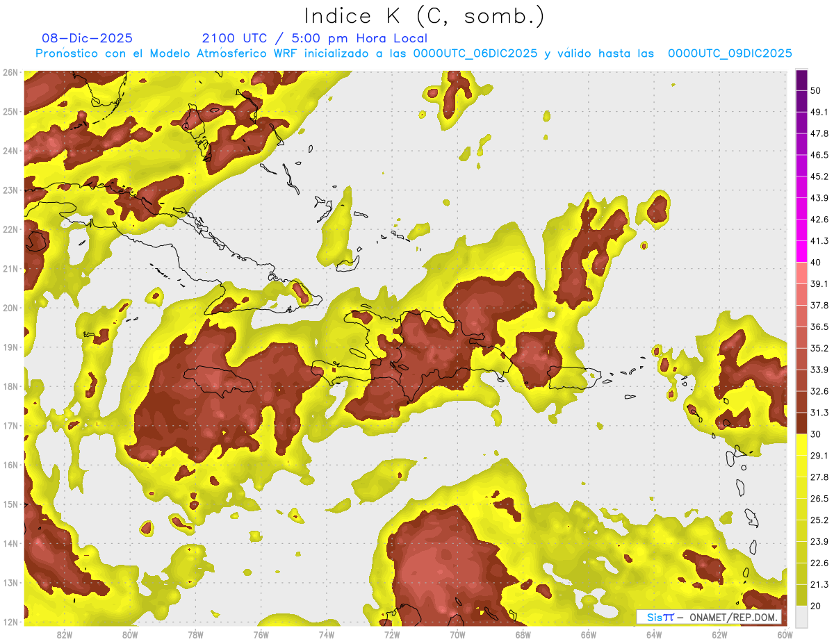Viewport: 834px width, 644px height.
Task: Select the light gray bottom segment of the color scale
Action: [801, 616]
